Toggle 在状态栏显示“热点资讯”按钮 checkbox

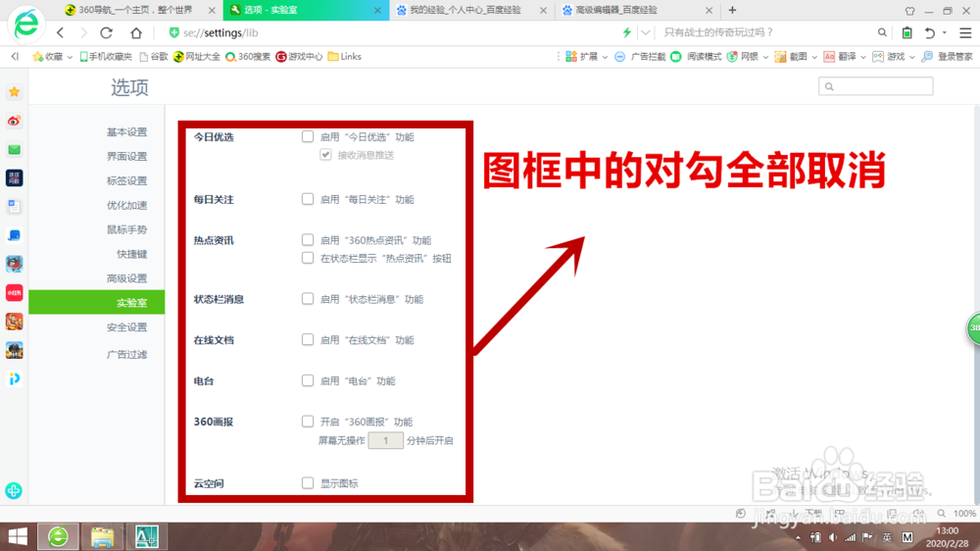click(x=308, y=258)
